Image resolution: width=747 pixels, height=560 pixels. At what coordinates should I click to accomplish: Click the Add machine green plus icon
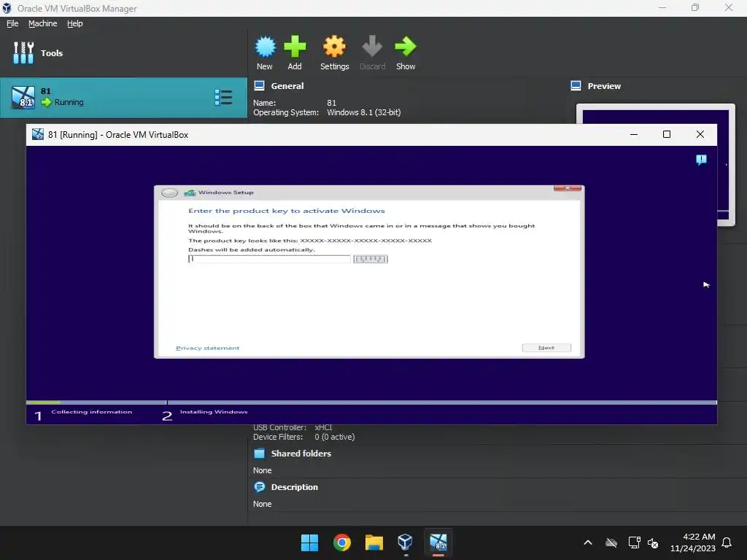tap(295, 47)
